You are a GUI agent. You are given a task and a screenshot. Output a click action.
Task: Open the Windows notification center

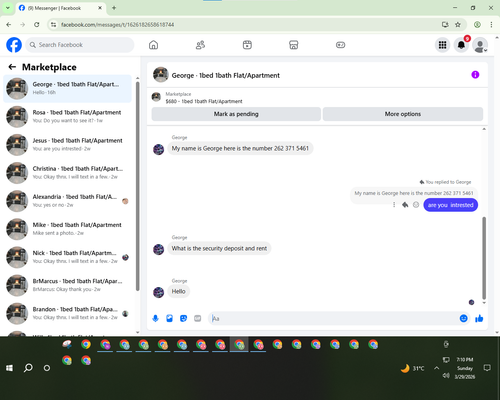487,368
